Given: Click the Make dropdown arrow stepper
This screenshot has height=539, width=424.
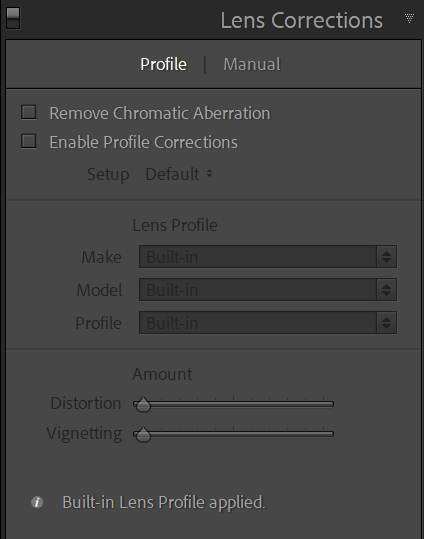Looking at the screenshot, I should pos(387,256).
